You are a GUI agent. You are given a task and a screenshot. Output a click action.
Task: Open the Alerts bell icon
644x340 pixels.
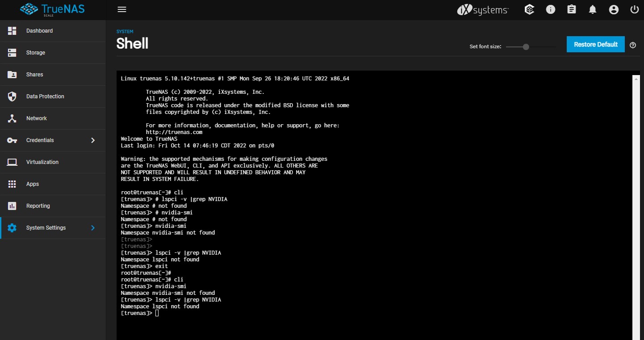pos(593,9)
